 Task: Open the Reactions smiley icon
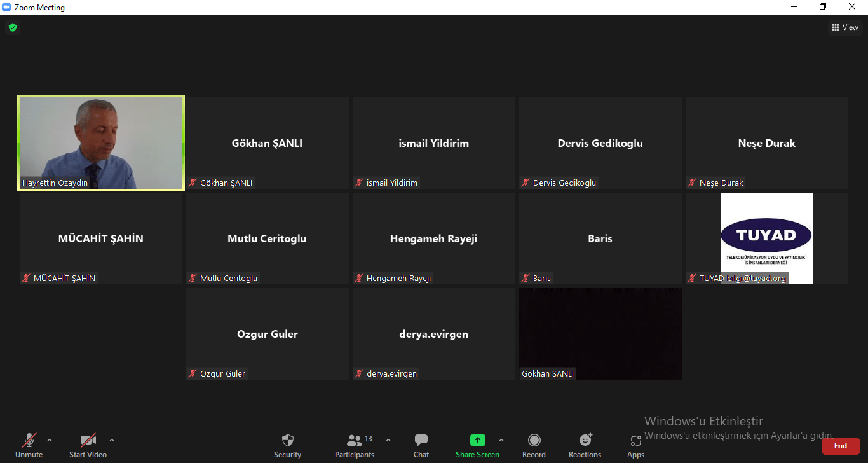click(x=585, y=441)
